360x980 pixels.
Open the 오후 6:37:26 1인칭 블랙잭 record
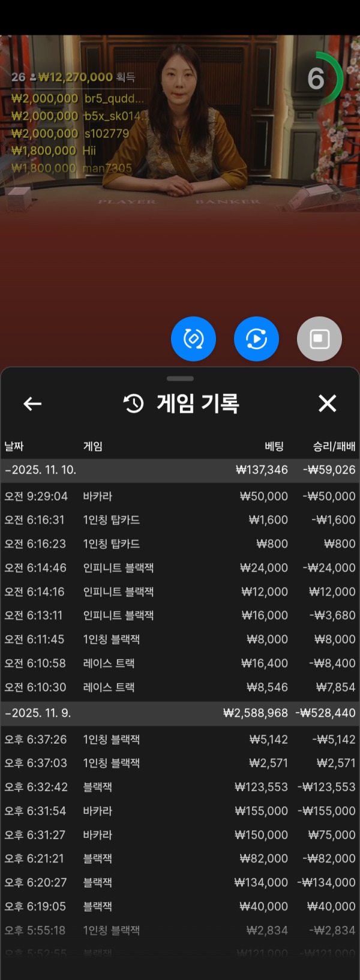click(180, 740)
